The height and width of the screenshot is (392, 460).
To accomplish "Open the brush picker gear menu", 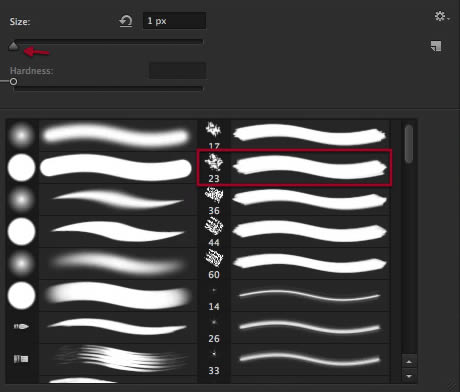I will (442, 16).
